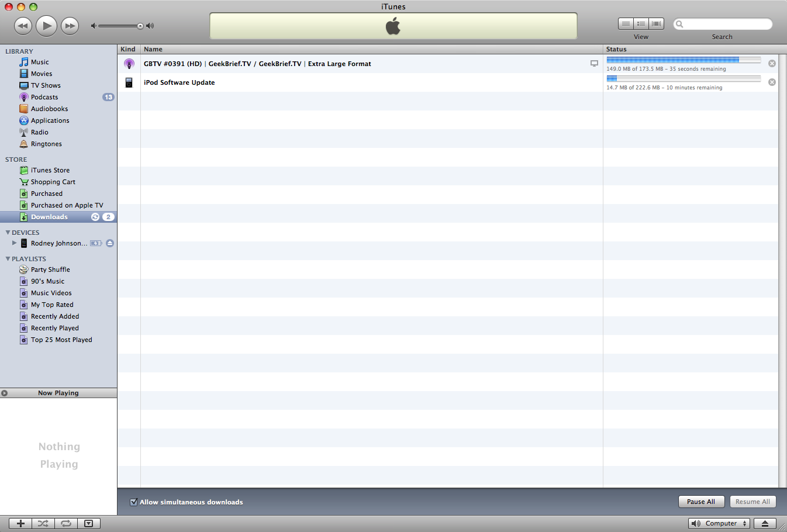The height and width of the screenshot is (532, 787).
Task: Create a new playlist with plus button
Action: (x=20, y=524)
